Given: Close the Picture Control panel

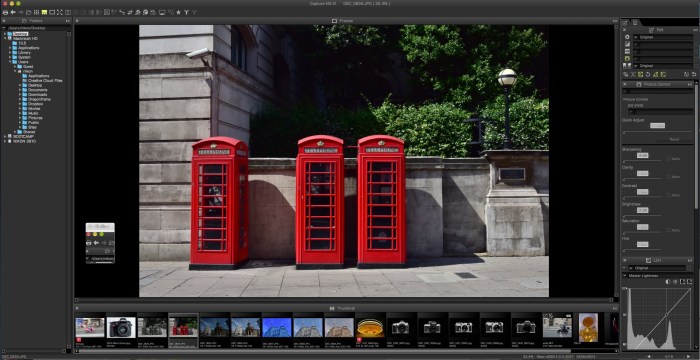Looking at the screenshot, I should click(x=625, y=84).
